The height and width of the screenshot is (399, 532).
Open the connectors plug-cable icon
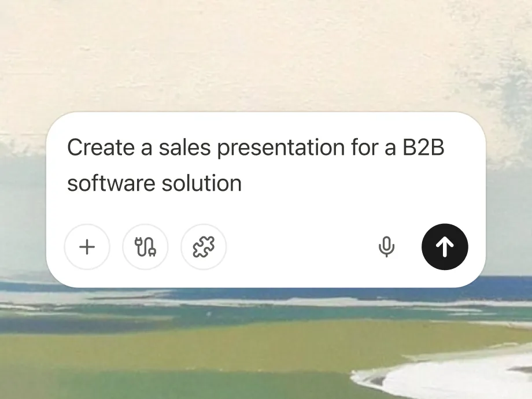click(145, 247)
